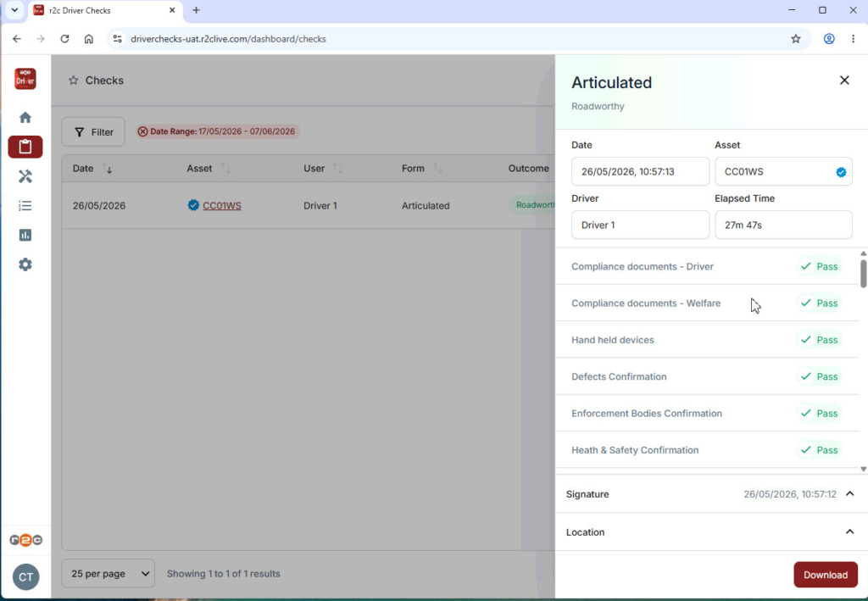Click the r2c Driver logo at top of sidebar
This screenshot has height=601, width=868.
(x=25, y=79)
